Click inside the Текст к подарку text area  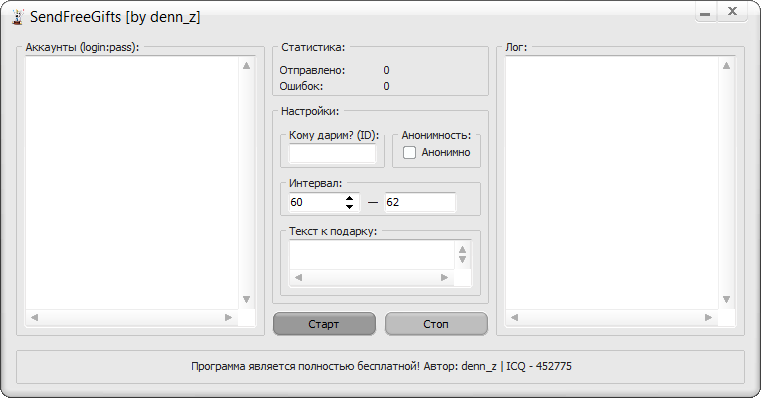(372, 255)
